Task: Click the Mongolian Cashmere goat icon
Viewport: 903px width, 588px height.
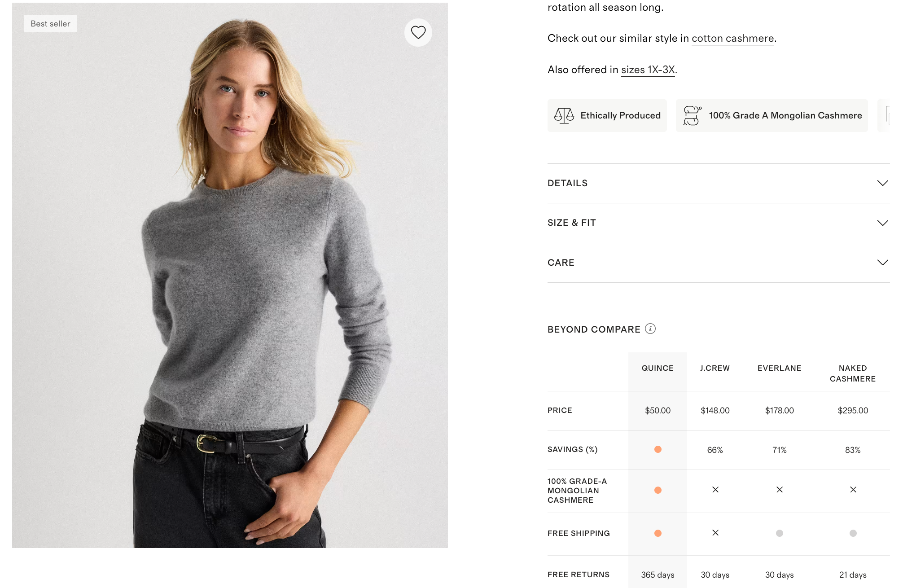Action: click(x=692, y=115)
